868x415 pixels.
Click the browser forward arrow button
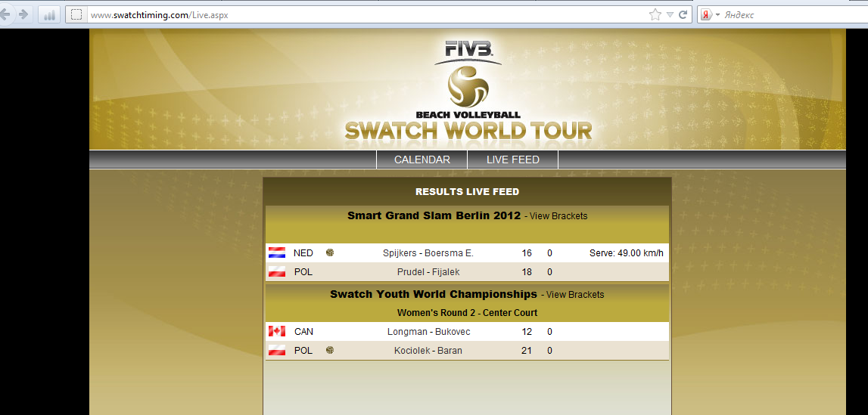(23, 15)
